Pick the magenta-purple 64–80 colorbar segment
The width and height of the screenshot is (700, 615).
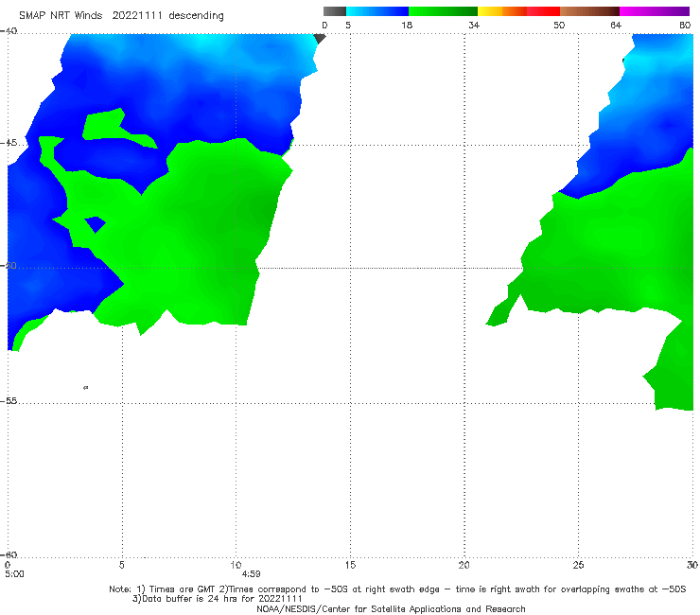click(x=655, y=11)
